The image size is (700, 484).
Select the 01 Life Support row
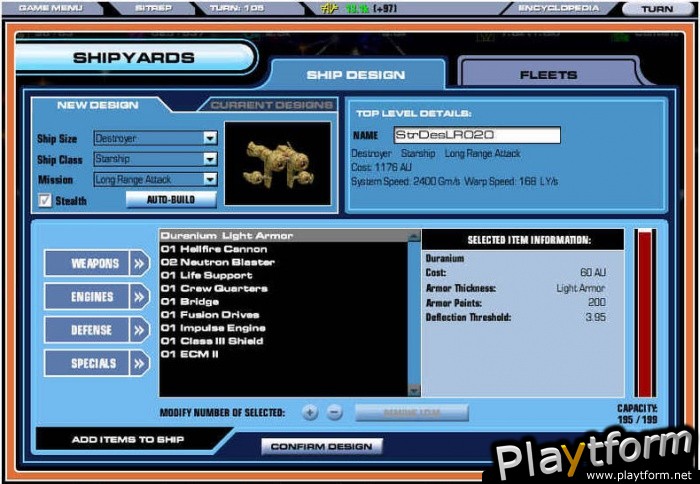(x=283, y=275)
